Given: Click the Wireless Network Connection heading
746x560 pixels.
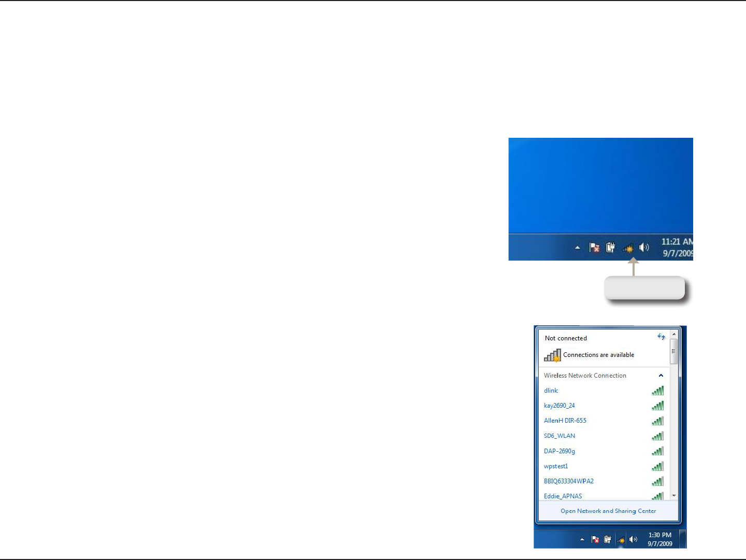Looking at the screenshot, I should click(585, 376).
